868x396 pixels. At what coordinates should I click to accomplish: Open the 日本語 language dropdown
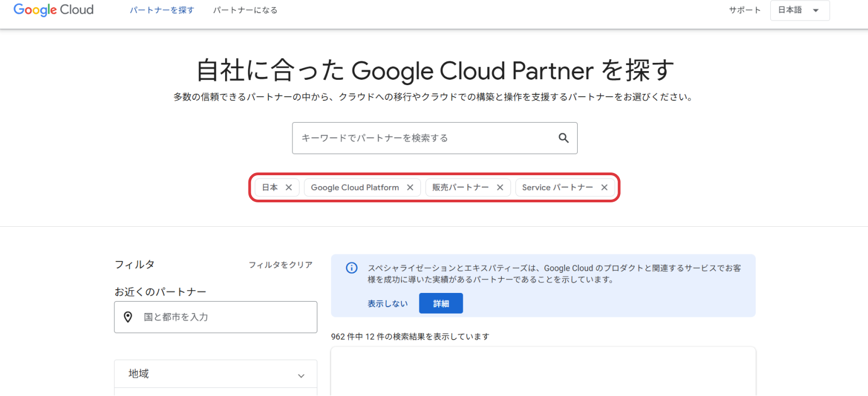tap(800, 10)
